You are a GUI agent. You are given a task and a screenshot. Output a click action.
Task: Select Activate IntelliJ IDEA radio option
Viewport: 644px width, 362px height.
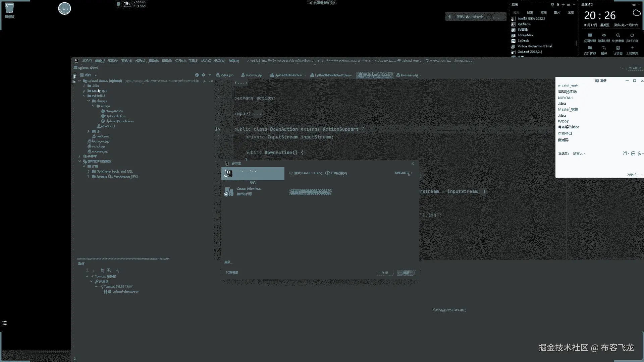(291, 173)
